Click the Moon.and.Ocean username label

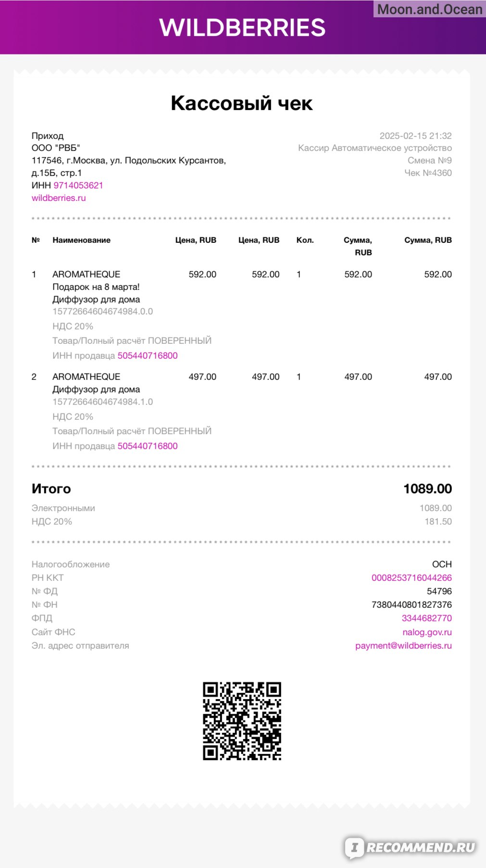click(430, 9)
